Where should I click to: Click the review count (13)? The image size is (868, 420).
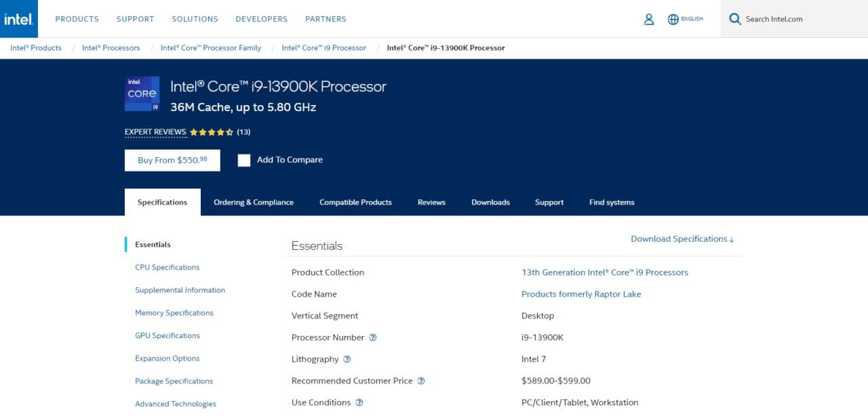click(243, 132)
